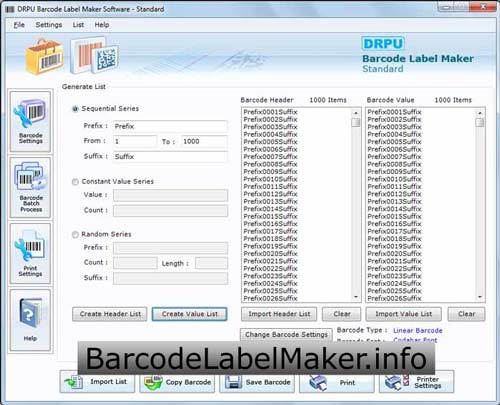
Task: Select Prefix0005Suffix in Barcode Value list
Action: pos(394,142)
